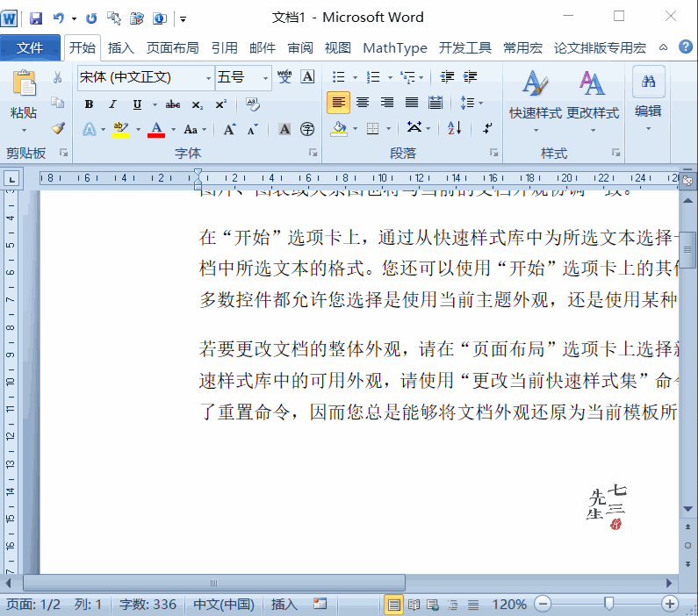698x616 pixels.
Task: Click the Undo arrow icon
Action: coord(58,18)
